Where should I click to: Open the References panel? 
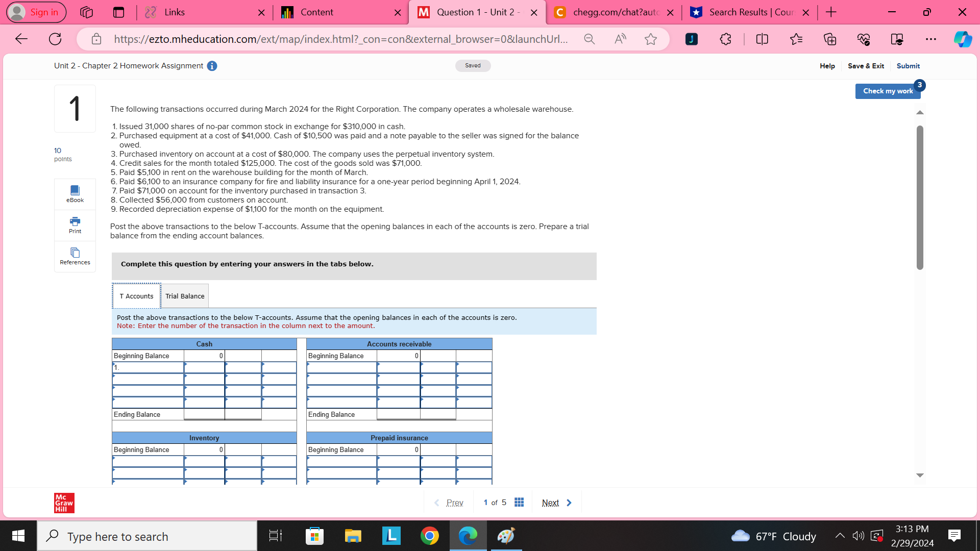coord(75,255)
